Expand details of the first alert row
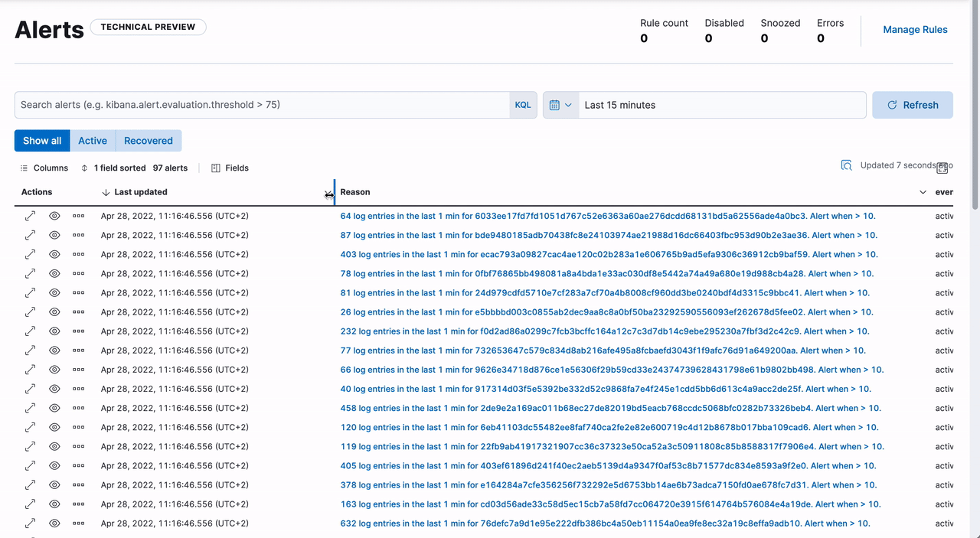 (29, 216)
